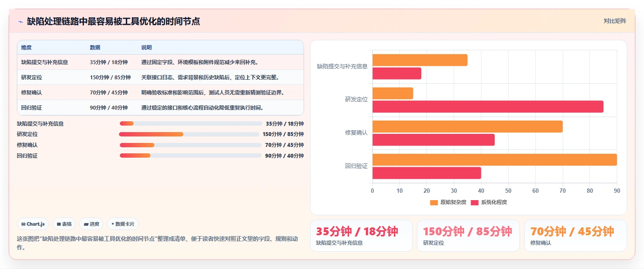Open the 150分钟 / 85分钟 data card
Image resolution: width=644 pixels, height=269 pixels.
(468, 236)
